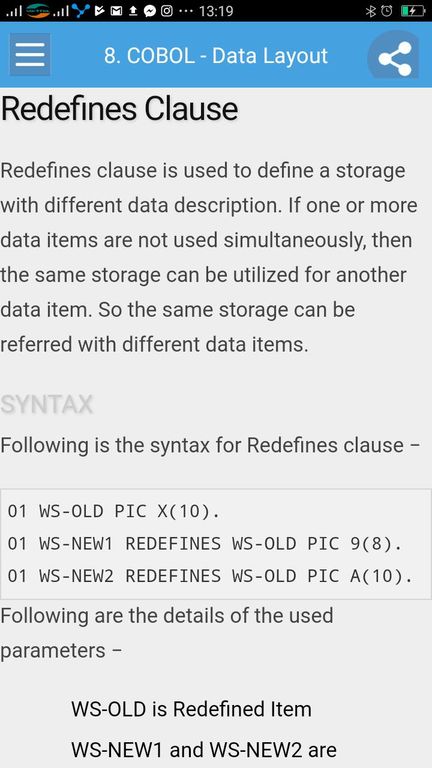Tap the first signal strength indicator
This screenshot has width=432, height=768.
pos(14,11)
